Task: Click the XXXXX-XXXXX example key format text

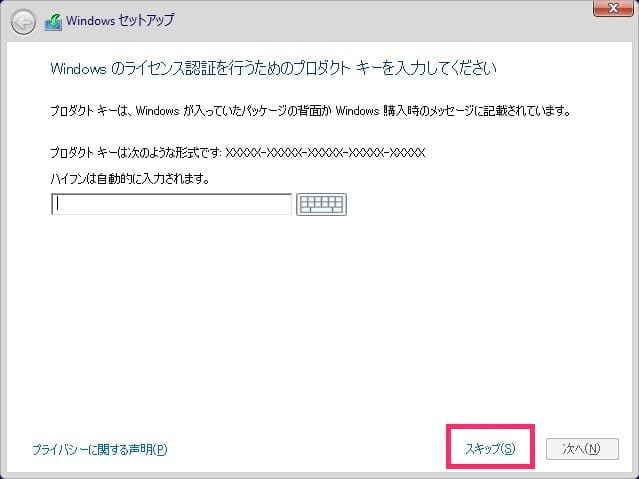Action: (x=326, y=153)
